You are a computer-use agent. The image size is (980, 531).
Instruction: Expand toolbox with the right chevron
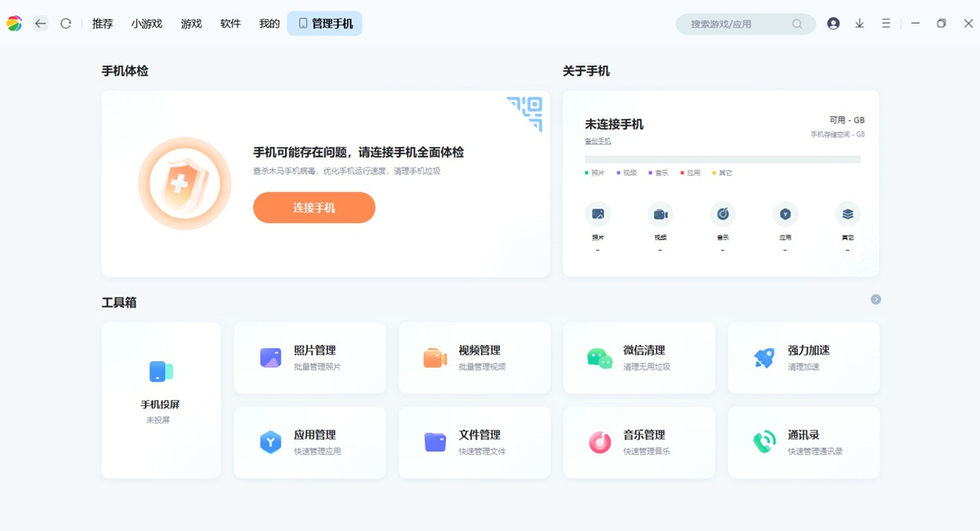875,300
